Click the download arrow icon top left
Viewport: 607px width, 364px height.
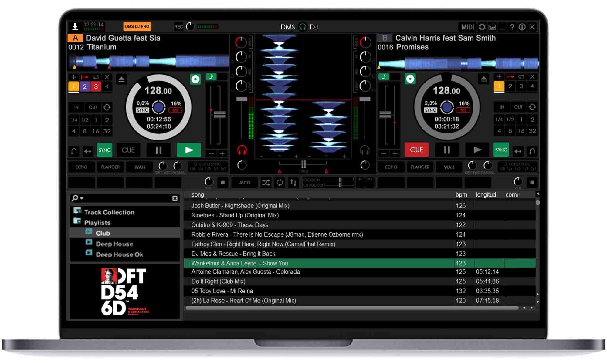point(75,27)
